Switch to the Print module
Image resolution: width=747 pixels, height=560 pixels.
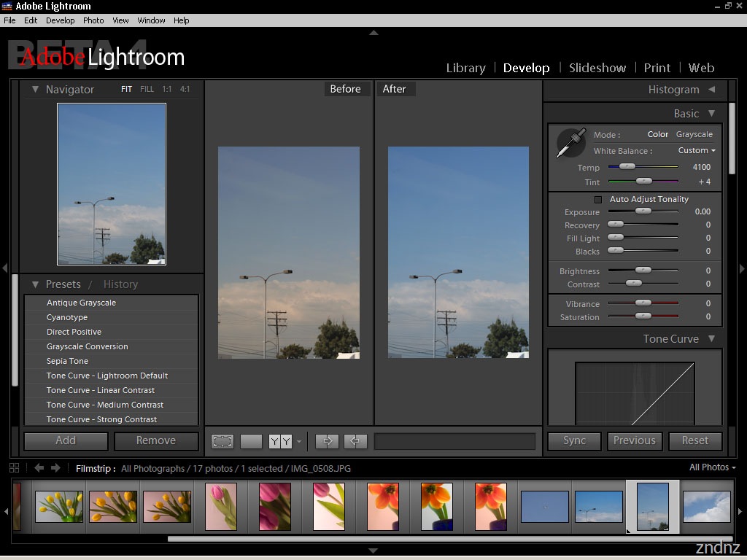[x=657, y=68]
